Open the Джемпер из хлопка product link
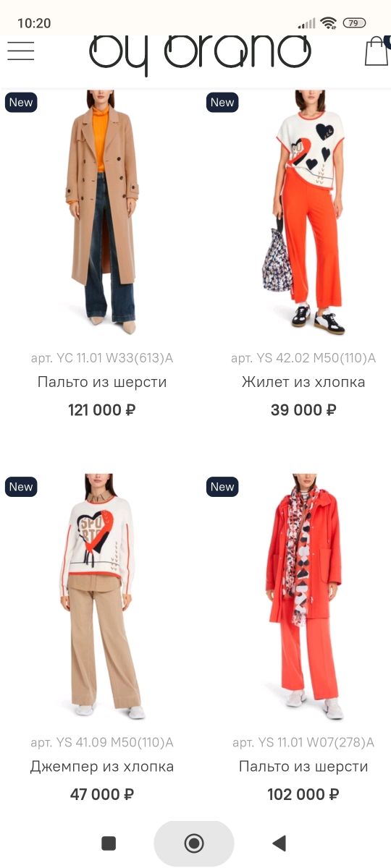Viewport: 391px width, 868px height. pos(102,766)
